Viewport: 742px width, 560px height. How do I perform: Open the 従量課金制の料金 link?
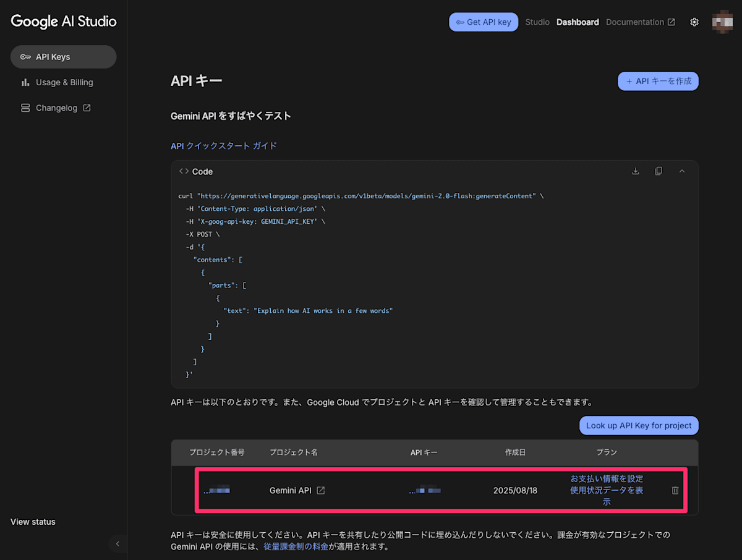pos(296,546)
